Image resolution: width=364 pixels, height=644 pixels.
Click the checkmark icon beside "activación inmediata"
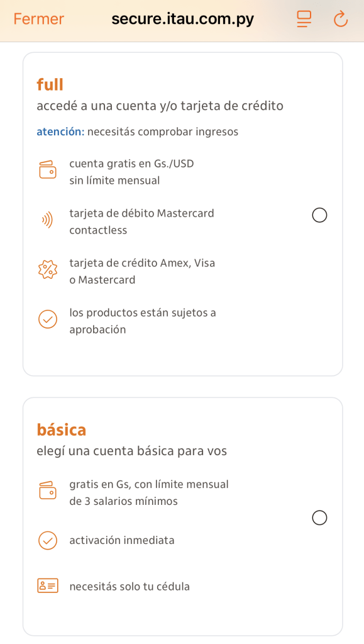click(48, 540)
